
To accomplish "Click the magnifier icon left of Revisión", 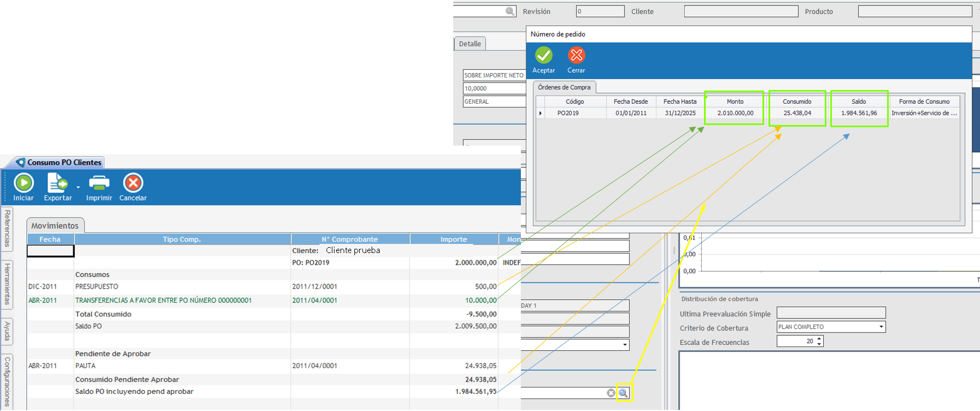I will click(510, 11).
